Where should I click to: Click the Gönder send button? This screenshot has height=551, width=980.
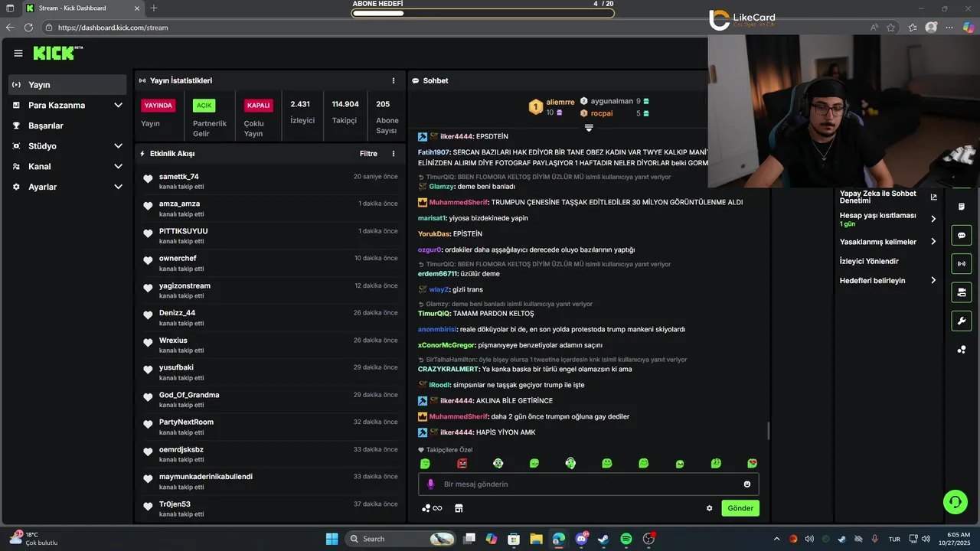click(x=740, y=508)
